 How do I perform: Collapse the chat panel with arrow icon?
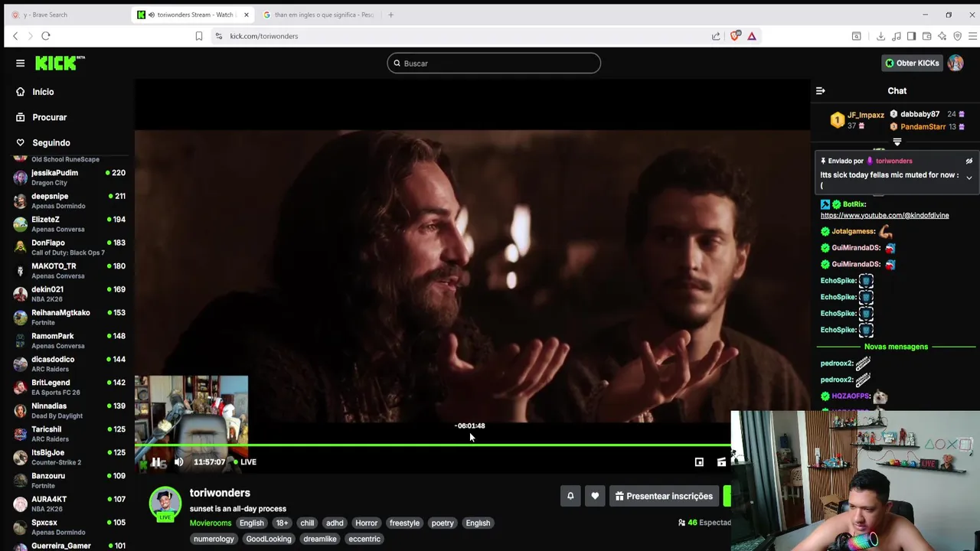(820, 91)
